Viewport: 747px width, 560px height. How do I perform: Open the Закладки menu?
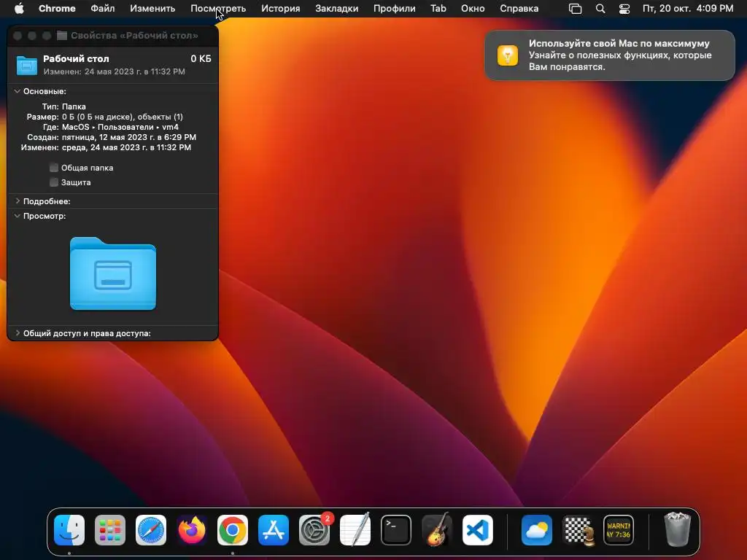[x=337, y=9]
